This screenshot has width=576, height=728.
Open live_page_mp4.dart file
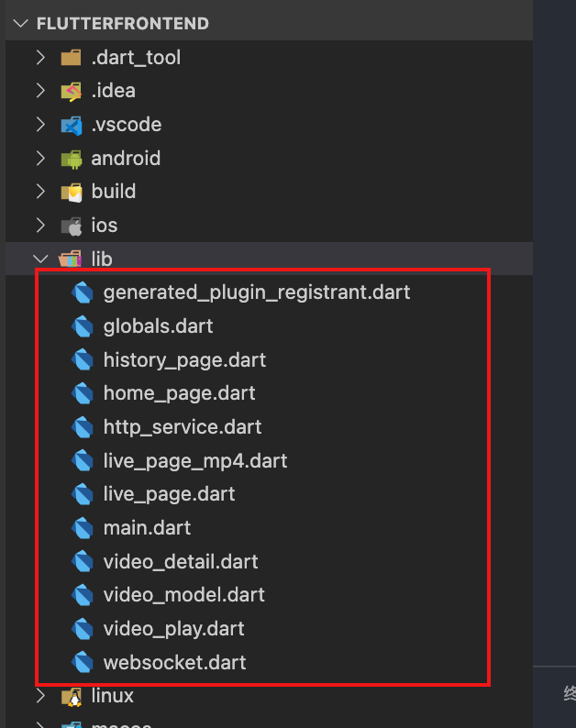[x=195, y=461]
